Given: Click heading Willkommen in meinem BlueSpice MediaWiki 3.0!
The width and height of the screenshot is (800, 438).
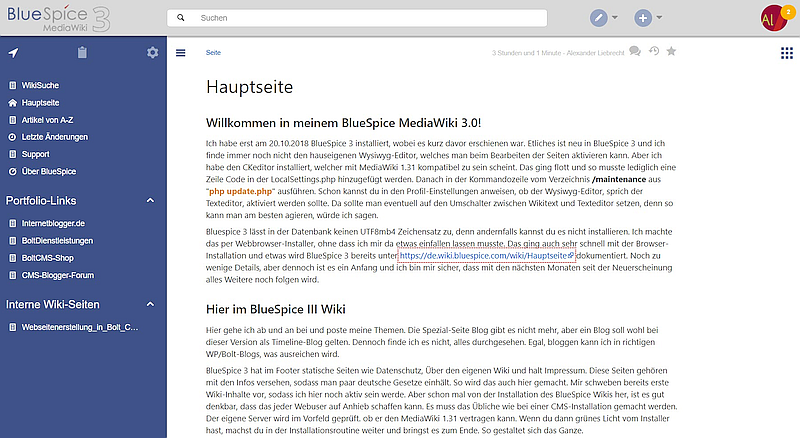Looking at the screenshot, I should pos(343,123).
